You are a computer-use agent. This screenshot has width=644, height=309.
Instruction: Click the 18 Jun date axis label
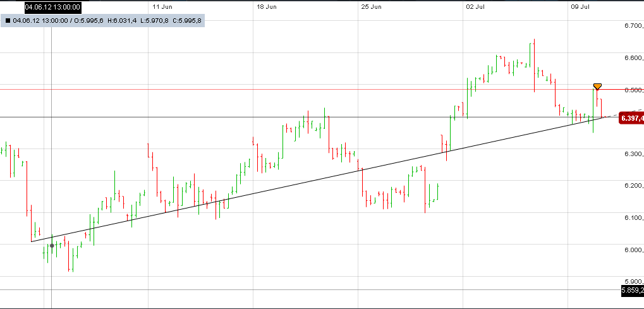click(x=267, y=7)
